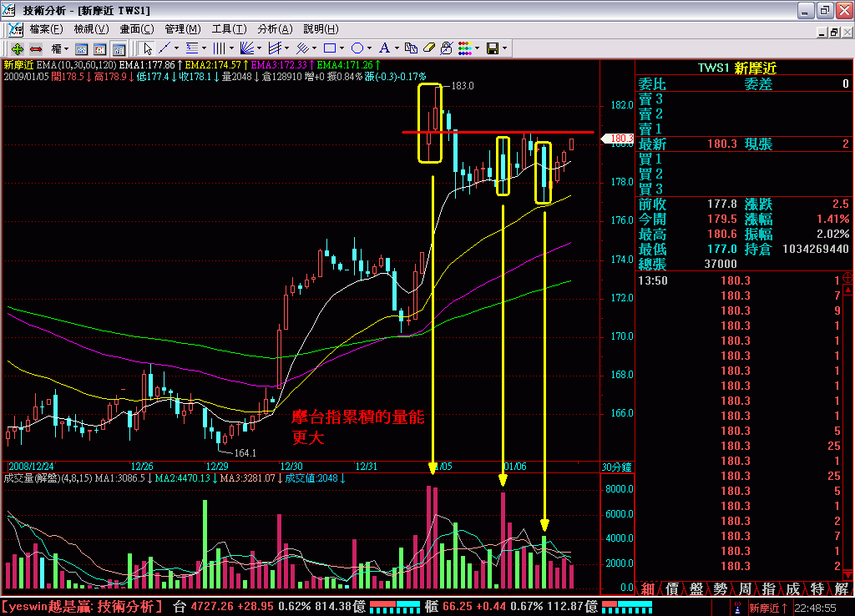Select the circle drawing tool
855x616 pixels.
pyautogui.click(x=357, y=48)
